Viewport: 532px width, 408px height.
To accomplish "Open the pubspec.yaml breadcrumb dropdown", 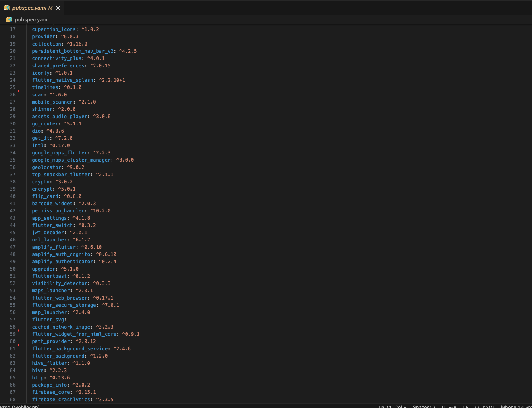I will pyautogui.click(x=31, y=19).
